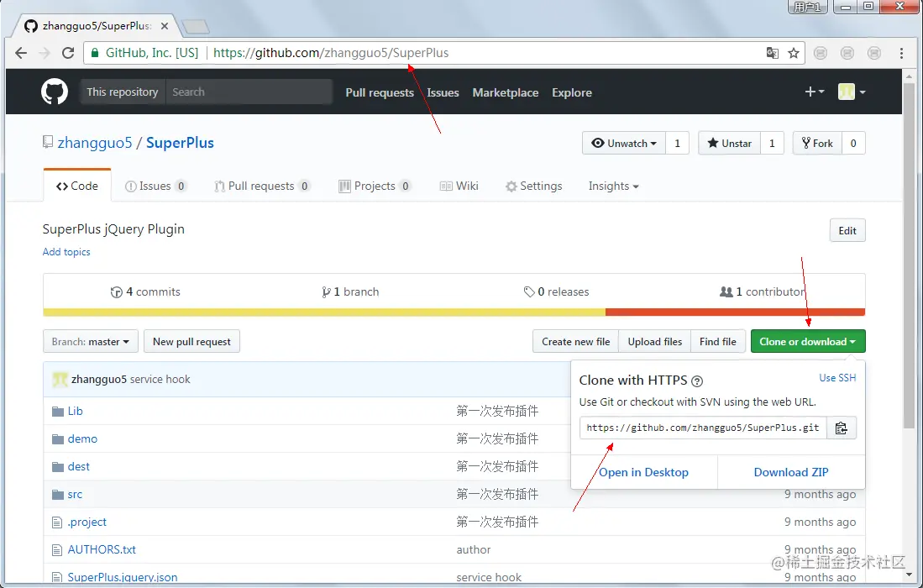This screenshot has width=923, height=588.
Task: Open the new tab button
Action: (x=195, y=27)
